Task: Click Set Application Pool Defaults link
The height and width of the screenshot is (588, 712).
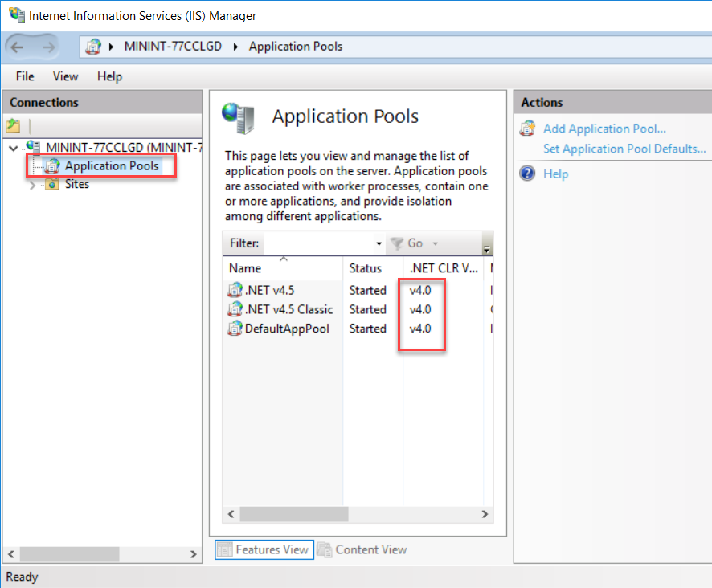Action: 624,149
